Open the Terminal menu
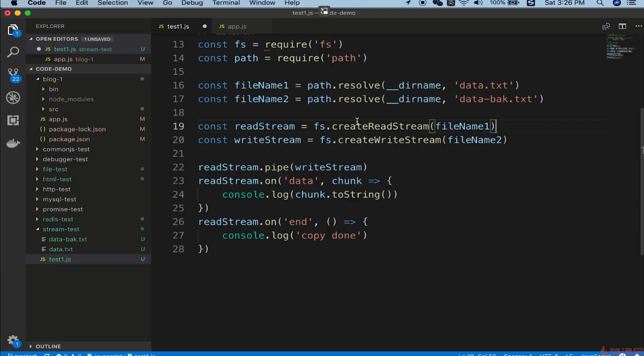The width and height of the screenshot is (644, 356). pyautogui.click(x=226, y=3)
